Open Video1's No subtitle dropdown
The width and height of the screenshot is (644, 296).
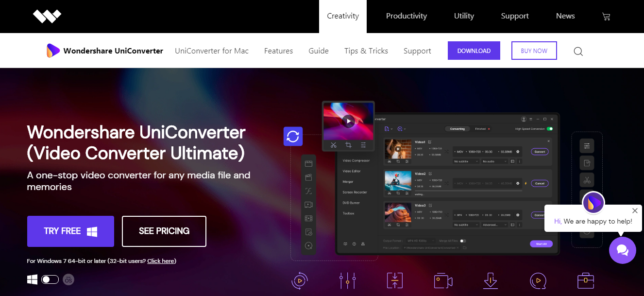[466, 161]
